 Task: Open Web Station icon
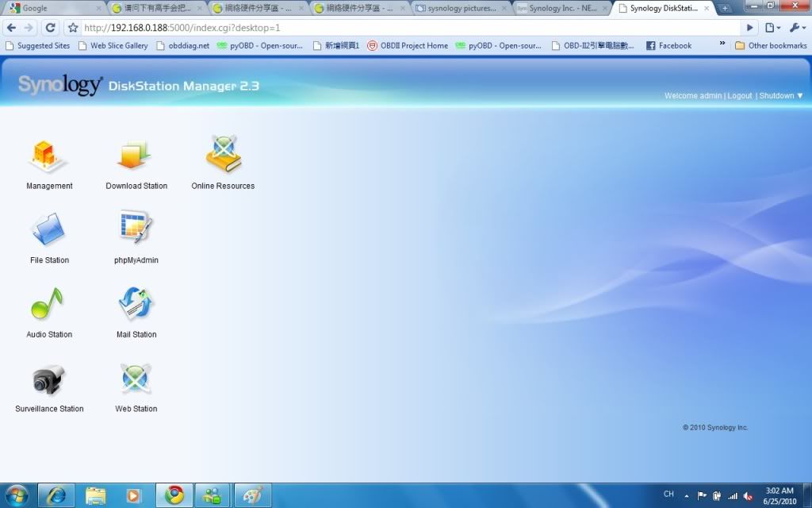click(x=136, y=379)
